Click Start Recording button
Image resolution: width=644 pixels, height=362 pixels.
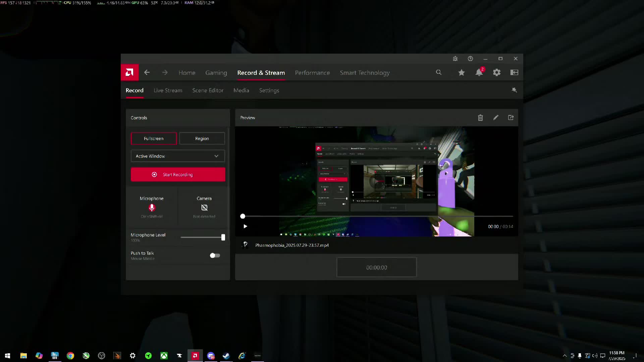coord(178,175)
